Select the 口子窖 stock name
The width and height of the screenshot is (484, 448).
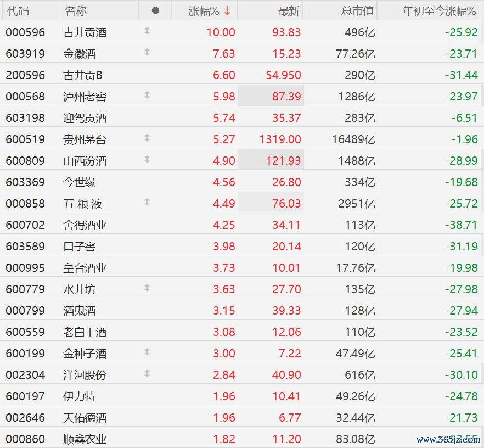pos(80,247)
